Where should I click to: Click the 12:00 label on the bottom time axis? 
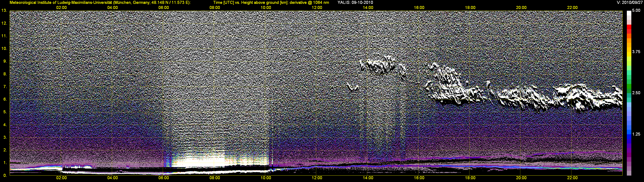[x=317, y=178]
